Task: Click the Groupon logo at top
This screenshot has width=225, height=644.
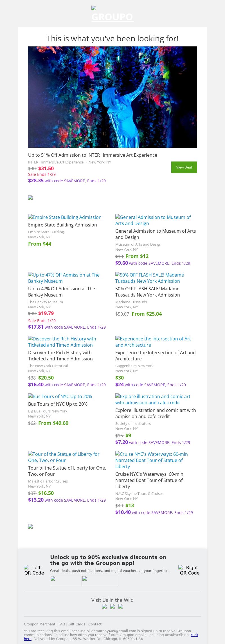Action: pyautogui.click(x=112, y=14)
